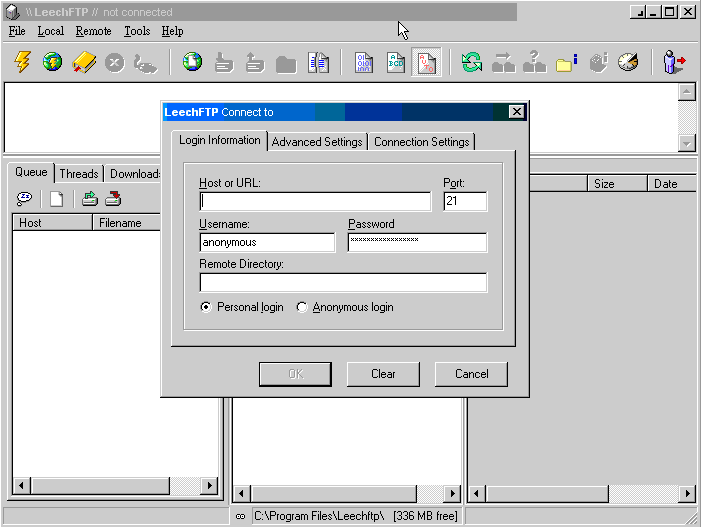The height and width of the screenshot is (527, 701).
Task: Select auto transfer mode icon
Action: [x=426, y=62]
